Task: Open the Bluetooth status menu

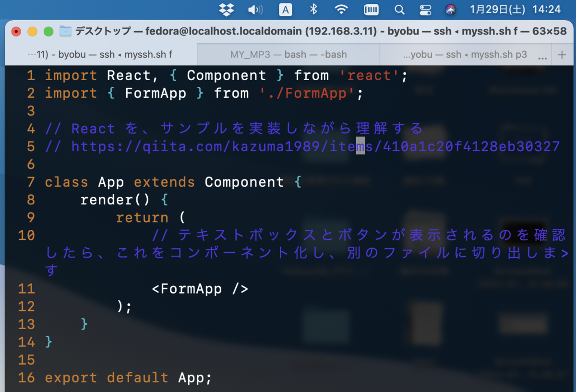Action: (313, 10)
